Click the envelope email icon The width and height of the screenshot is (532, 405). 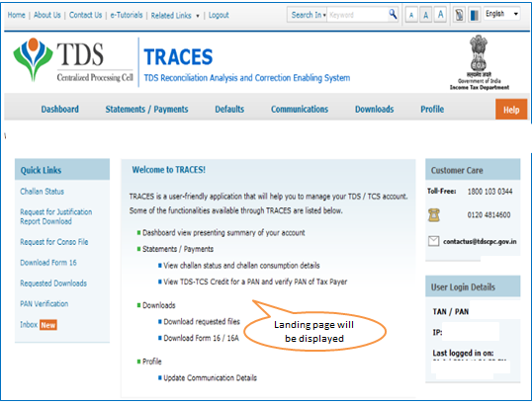pyautogui.click(x=433, y=241)
